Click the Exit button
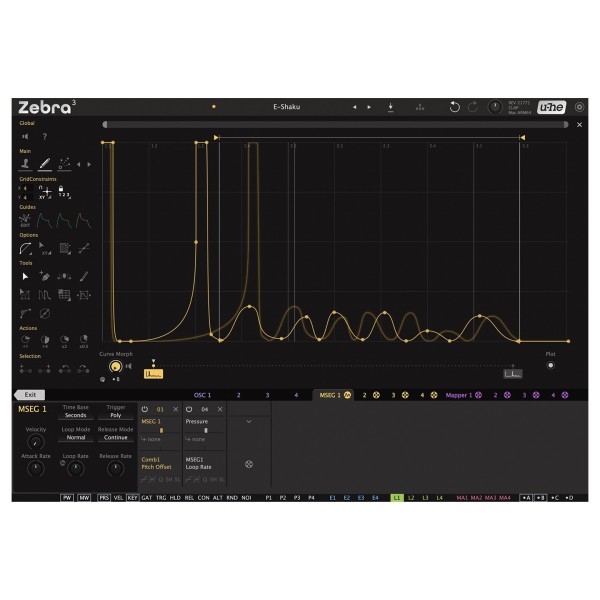The image size is (600, 600). click(30, 395)
